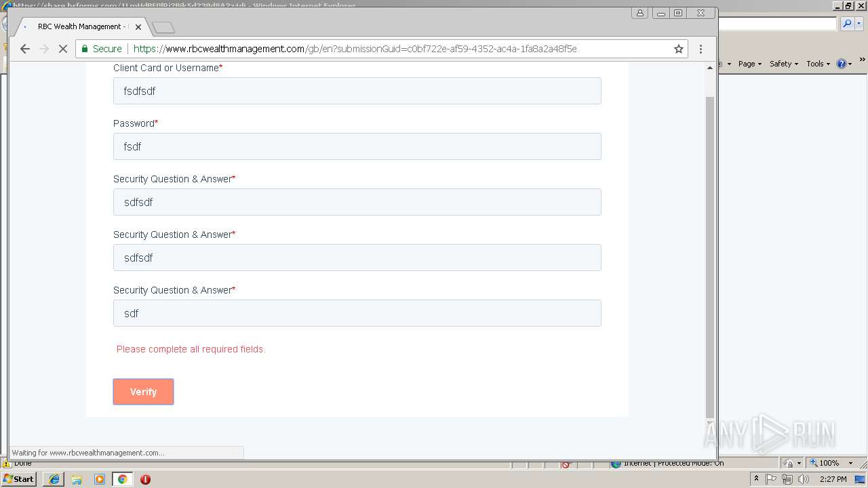Viewport: 868px width, 488px height.
Task: Open Action Center flag tray icon
Action: tap(772, 479)
